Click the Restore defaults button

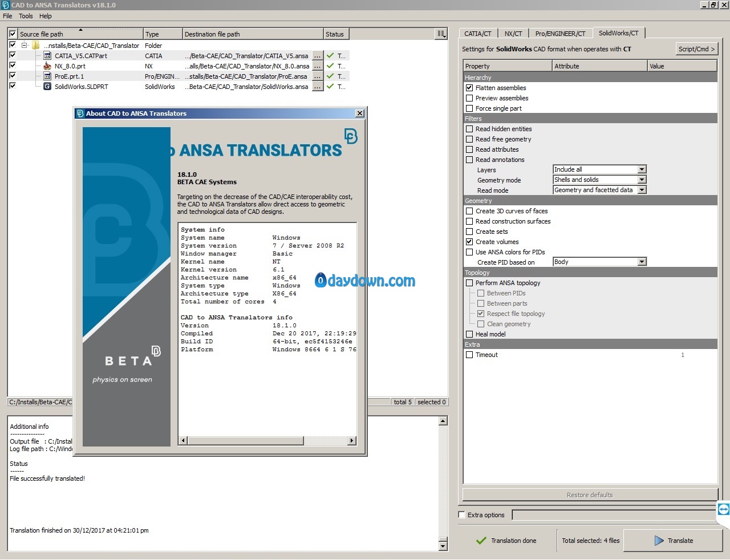[x=590, y=495]
